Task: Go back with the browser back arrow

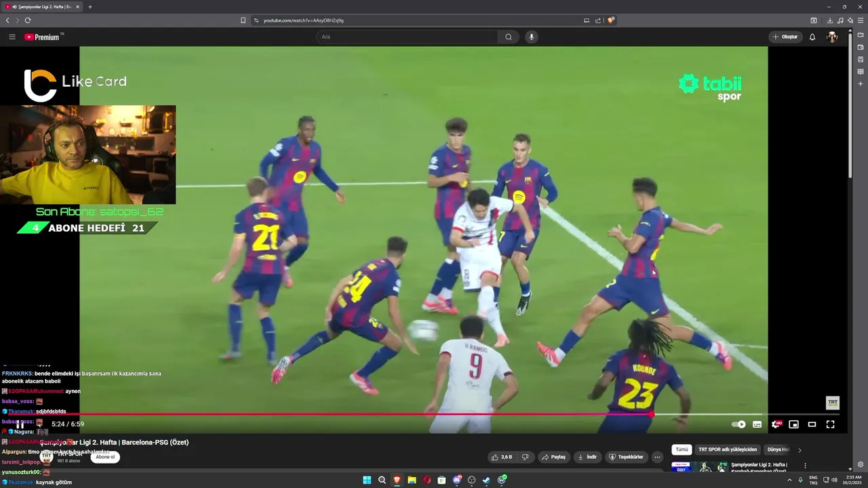Action: pos(7,20)
